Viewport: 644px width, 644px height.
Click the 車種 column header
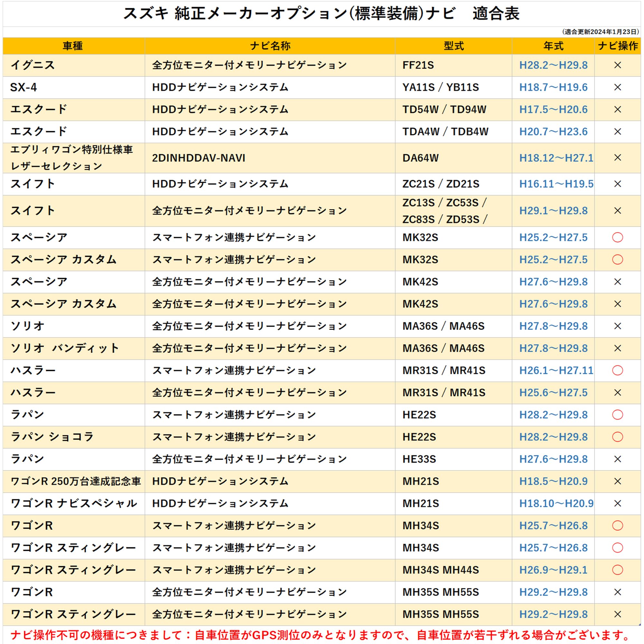pyautogui.click(x=73, y=46)
